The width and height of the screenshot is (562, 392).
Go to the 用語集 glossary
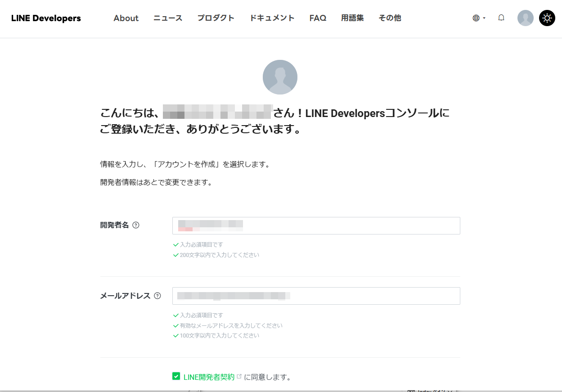click(352, 18)
